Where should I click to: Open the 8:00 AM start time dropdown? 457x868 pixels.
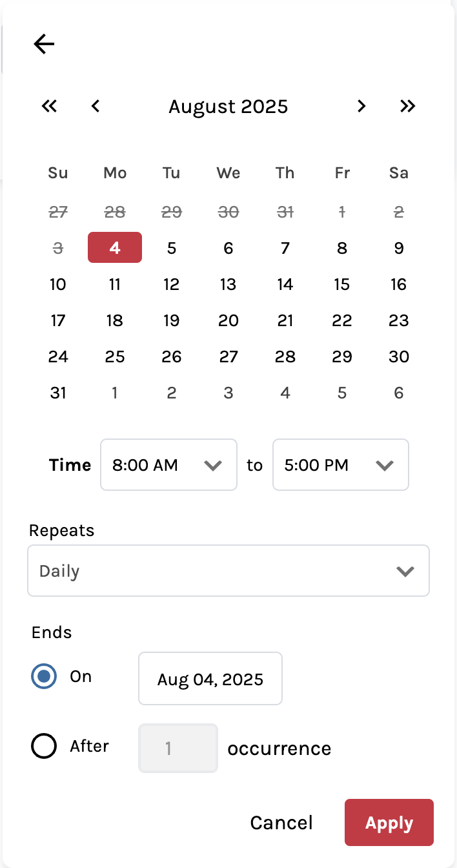(168, 465)
